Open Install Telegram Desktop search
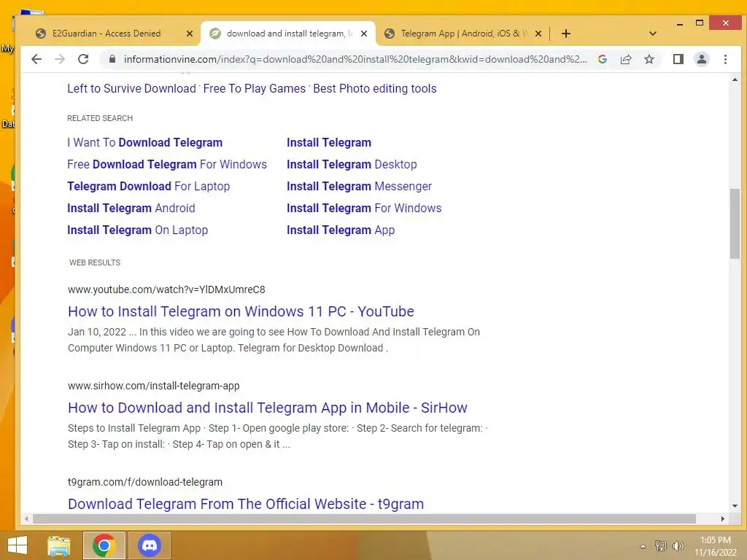The image size is (747, 560). pos(352,164)
